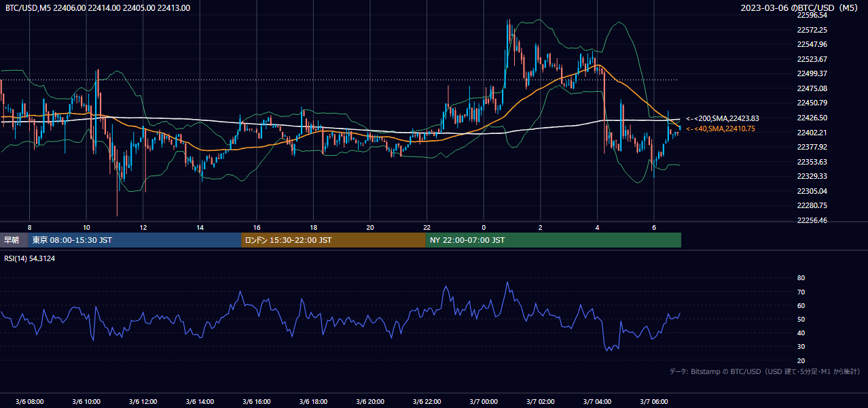Click the hour 20 label under price chart
This screenshot has height=408, width=868.
tap(369, 227)
